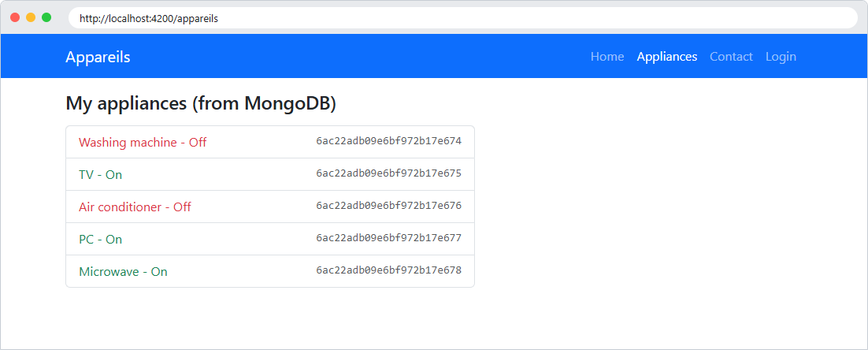Open the Contact nav link

[731, 57]
